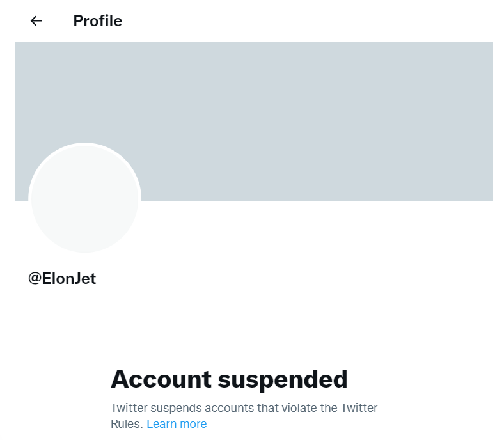Click the @ElonJet username handle
The height and width of the screenshot is (440, 504).
pos(62,279)
